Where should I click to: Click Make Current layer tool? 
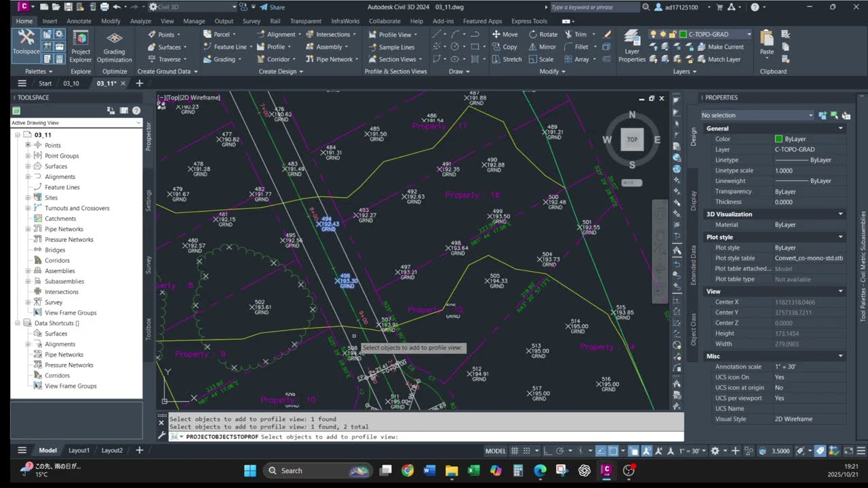[719, 47]
